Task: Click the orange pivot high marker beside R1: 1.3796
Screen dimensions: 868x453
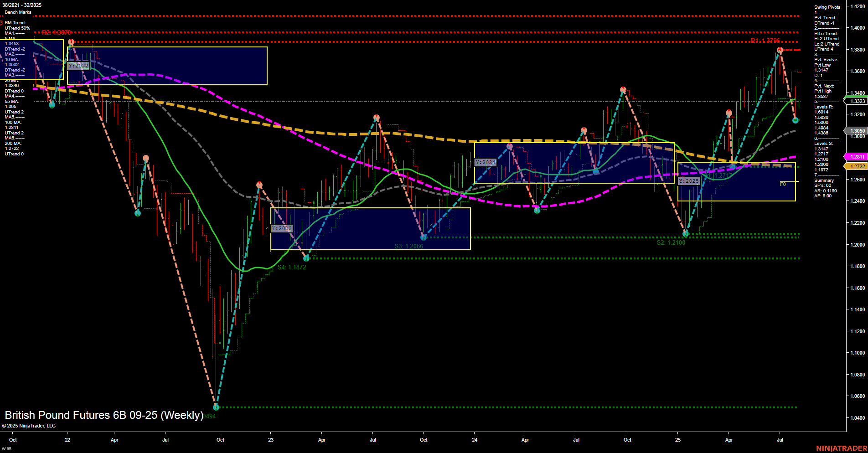Action: pyautogui.click(x=780, y=50)
